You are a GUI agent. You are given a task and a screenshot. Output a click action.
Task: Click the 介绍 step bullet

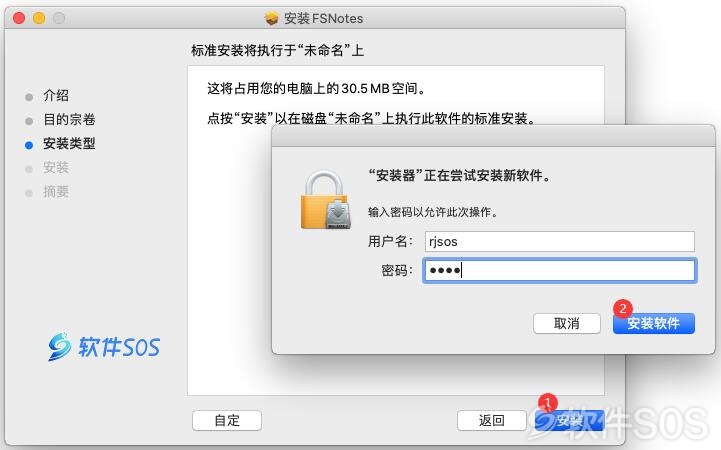pyautogui.click(x=29, y=97)
